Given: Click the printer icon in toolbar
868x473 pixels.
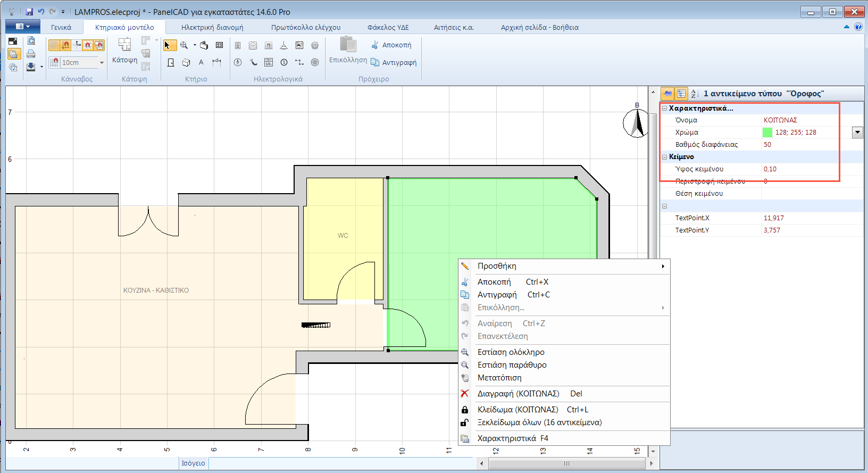Looking at the screenshot, I should click(x=31, y=54).
